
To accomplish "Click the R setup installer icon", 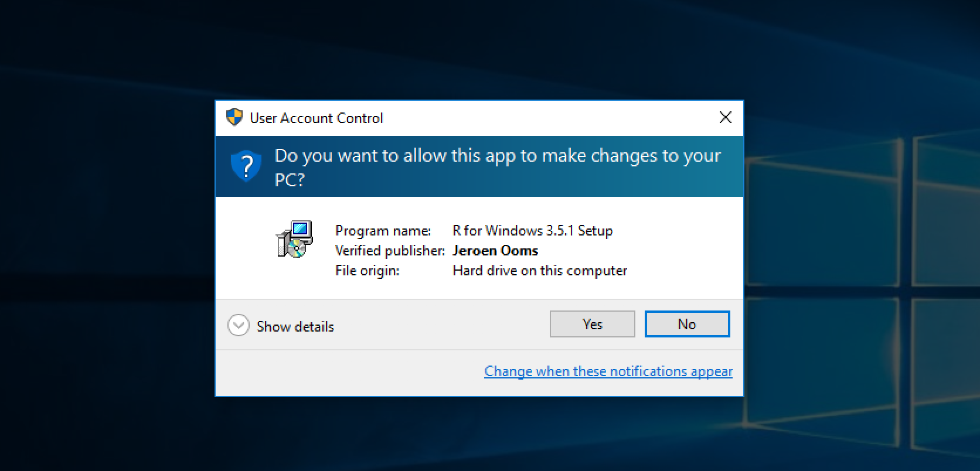I will (x=294, y=239).
